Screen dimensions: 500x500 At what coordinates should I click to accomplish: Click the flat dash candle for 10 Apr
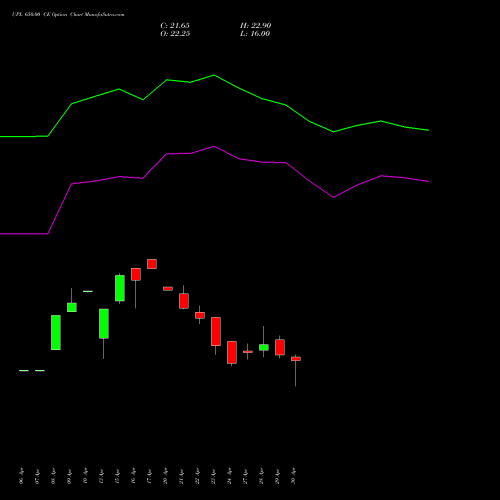[x=88, y=291]
